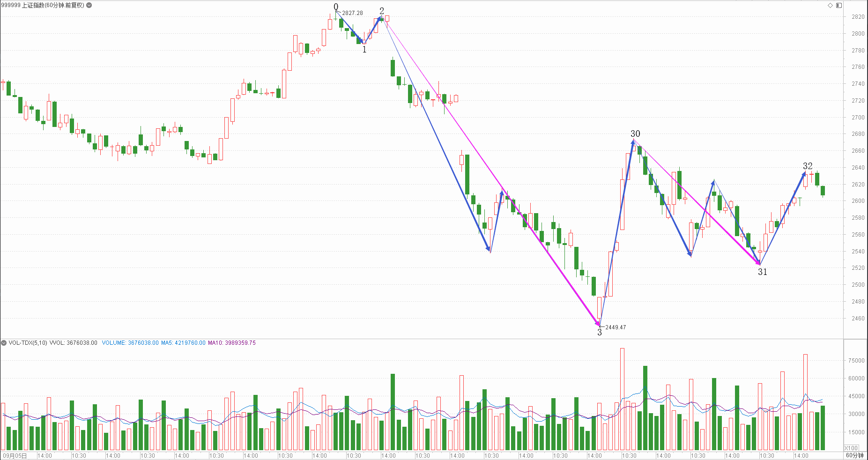Click the MA10: 3989359.75 readout

click(232, 343)
